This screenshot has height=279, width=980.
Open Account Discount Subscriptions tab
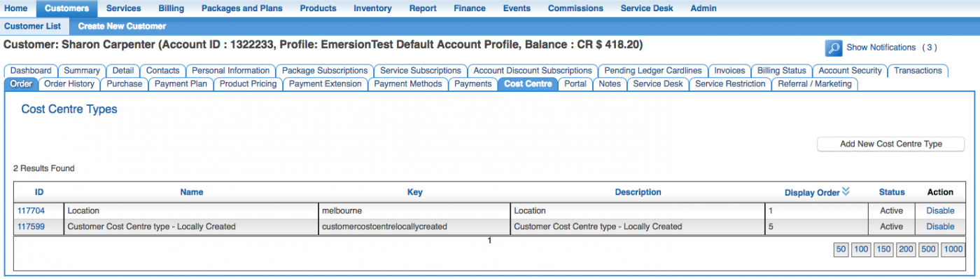tap(533, 71)
